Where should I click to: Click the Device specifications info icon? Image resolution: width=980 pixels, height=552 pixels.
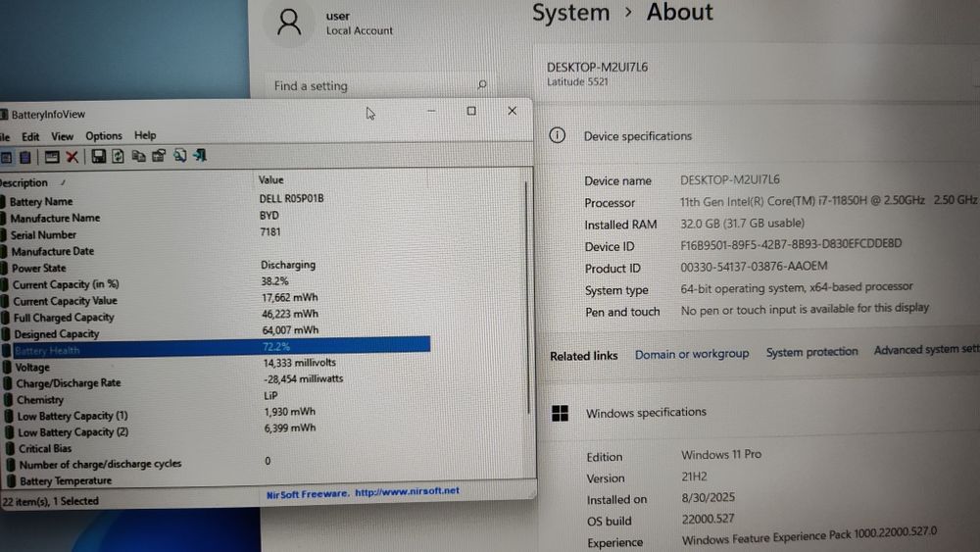coord(557,135)
